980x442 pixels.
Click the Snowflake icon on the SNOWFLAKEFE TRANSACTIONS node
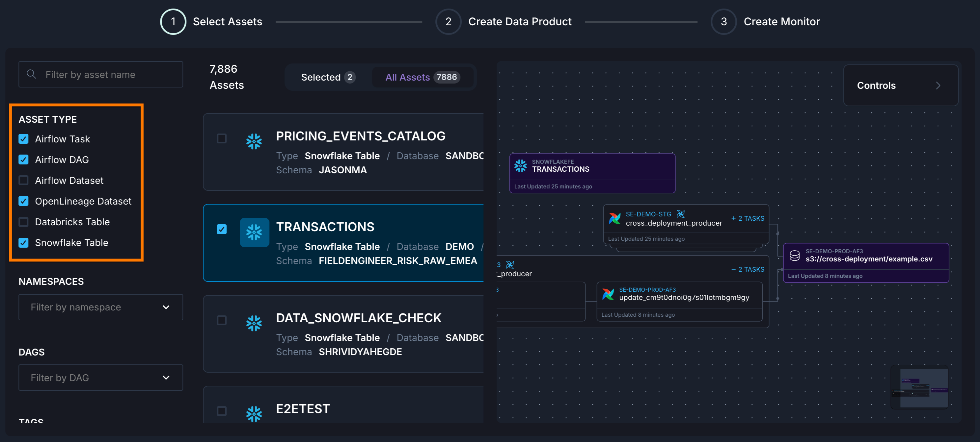pos(520,166)
